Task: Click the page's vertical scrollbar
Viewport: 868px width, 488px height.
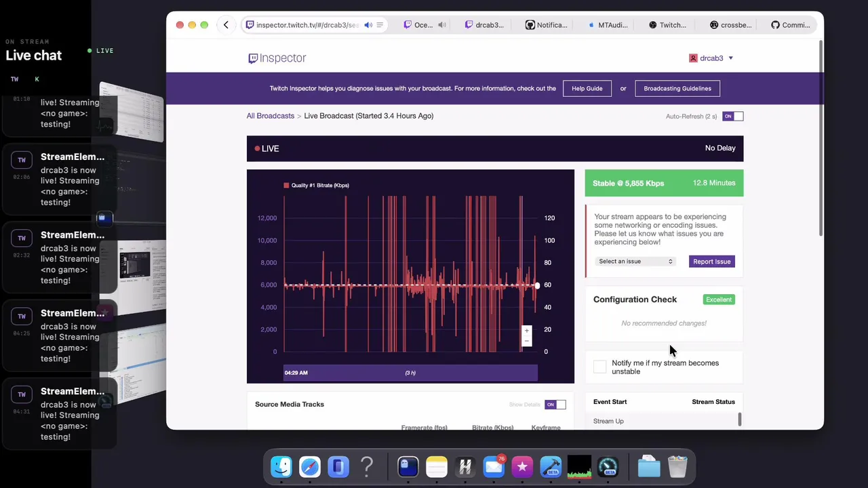Action: coord(821,139)
